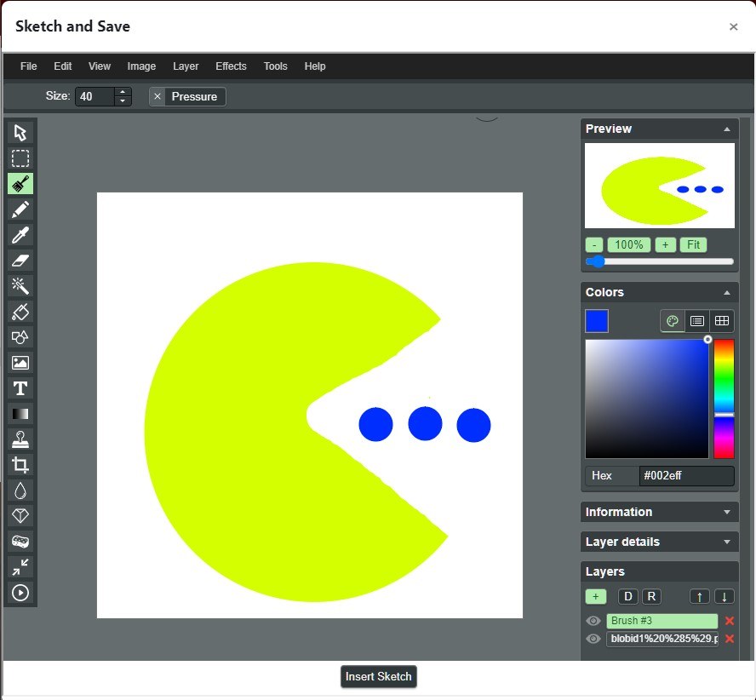This screenshot has height=700, width=756.
Task: Select the Eraser tool
Action: click(20, 261)
